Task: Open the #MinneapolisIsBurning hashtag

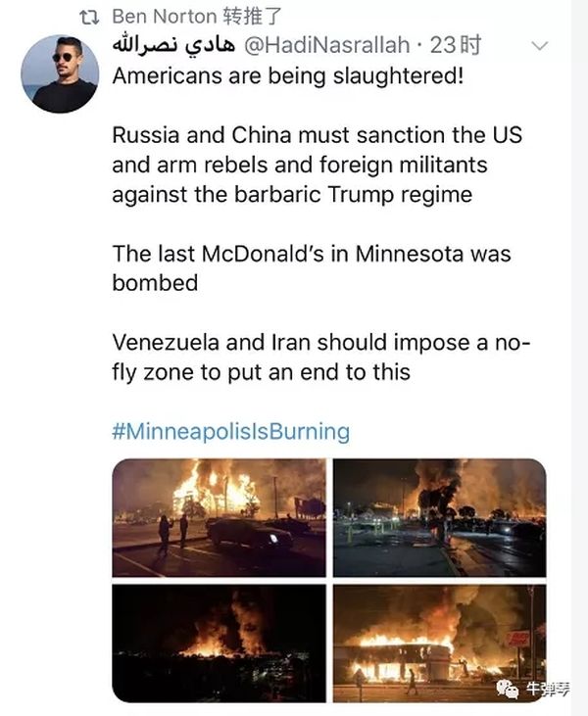Action: coord(231,431)
